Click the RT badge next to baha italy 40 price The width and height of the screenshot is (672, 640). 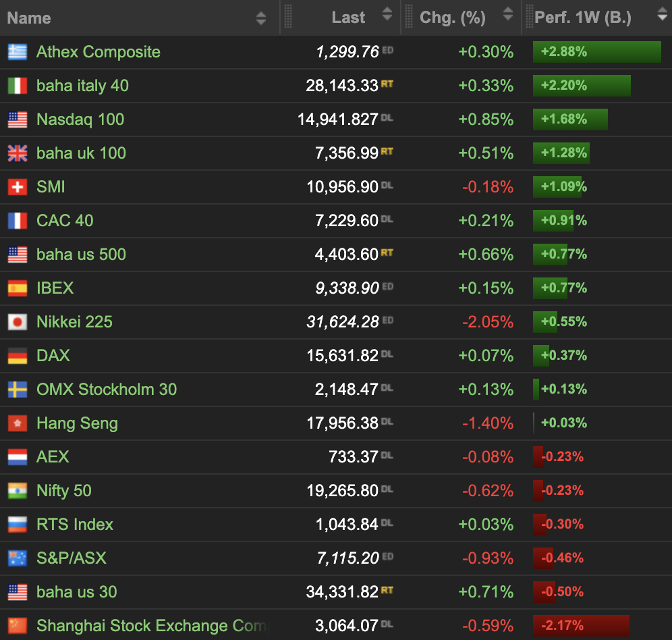click(387, 84)
